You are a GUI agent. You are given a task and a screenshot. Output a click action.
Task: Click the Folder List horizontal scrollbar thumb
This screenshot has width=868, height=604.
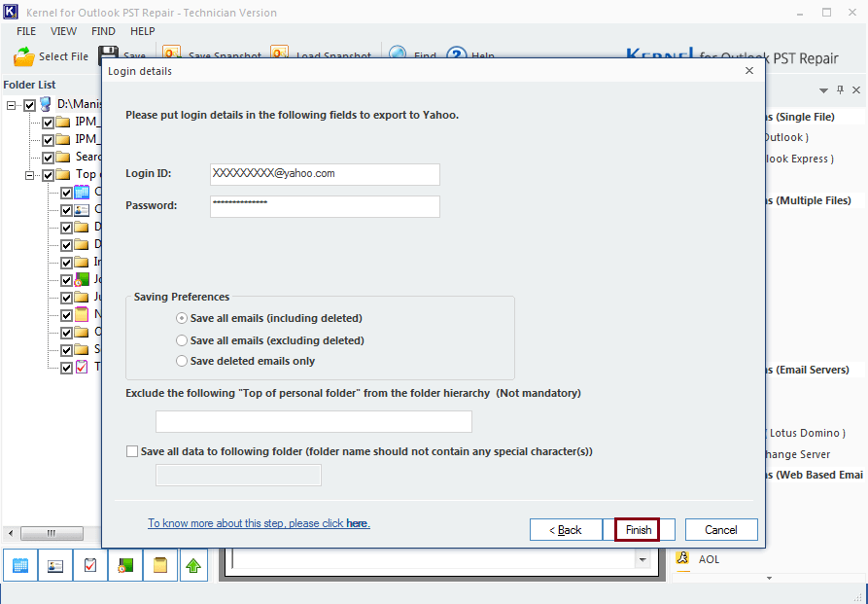coord(52,534)
